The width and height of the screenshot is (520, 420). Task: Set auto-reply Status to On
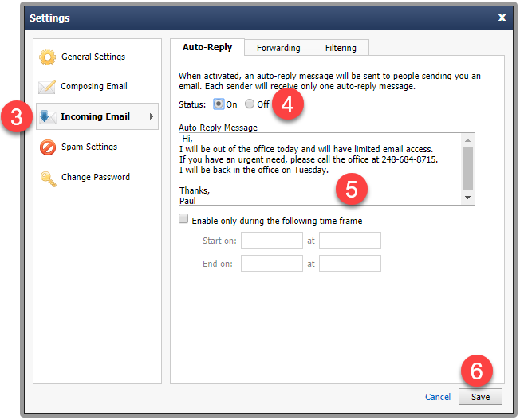(x=219, y=104)
